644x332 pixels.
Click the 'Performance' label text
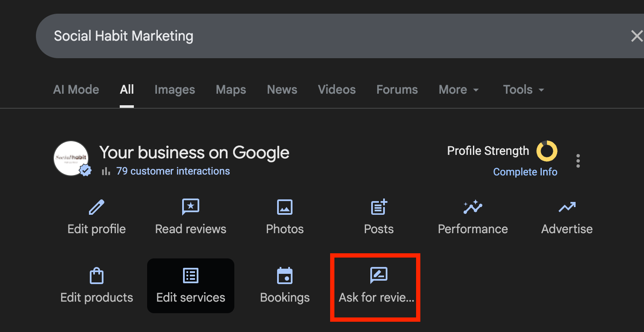(473, 229)
